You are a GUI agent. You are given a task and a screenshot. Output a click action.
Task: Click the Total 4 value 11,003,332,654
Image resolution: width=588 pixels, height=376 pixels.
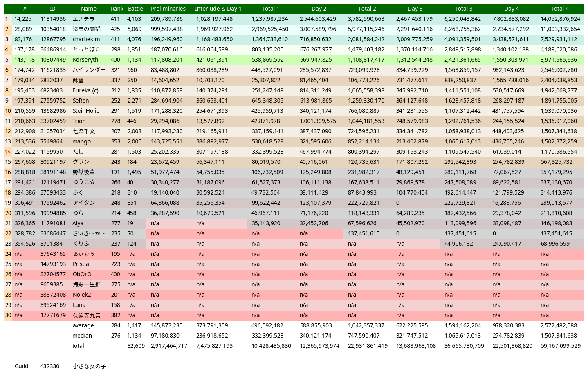pyautogui.click(x=560, y=29)
